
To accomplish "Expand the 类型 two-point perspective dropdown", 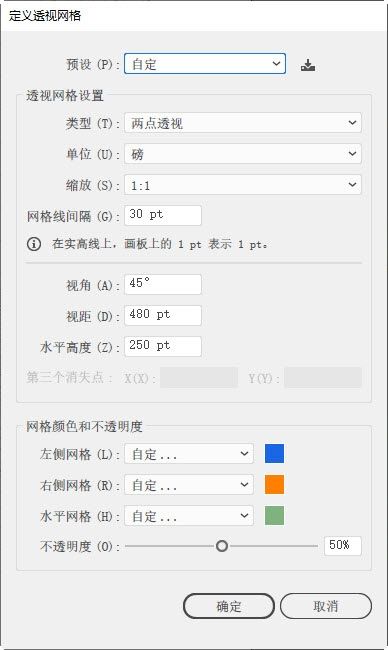I will tap(243, 123).
